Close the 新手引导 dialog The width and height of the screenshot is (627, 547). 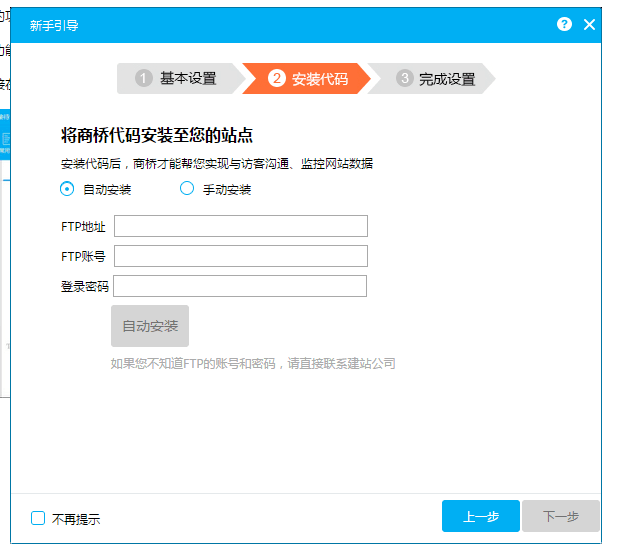pos(589,24)
